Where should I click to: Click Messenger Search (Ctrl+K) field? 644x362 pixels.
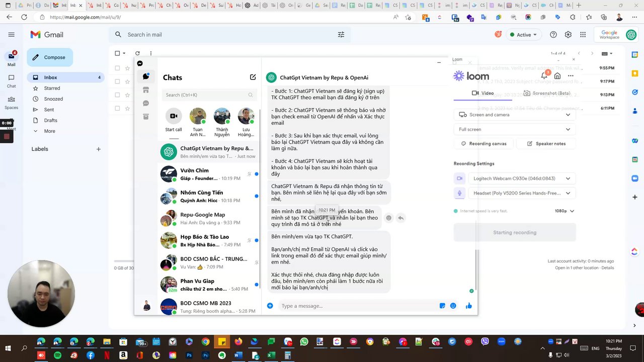(210, 95)
